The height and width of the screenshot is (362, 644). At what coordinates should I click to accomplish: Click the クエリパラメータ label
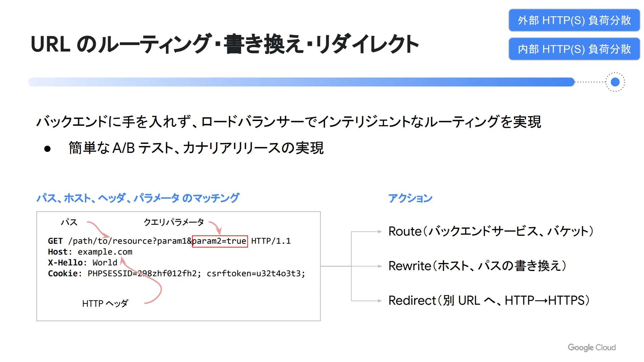[x=174, y=222]
